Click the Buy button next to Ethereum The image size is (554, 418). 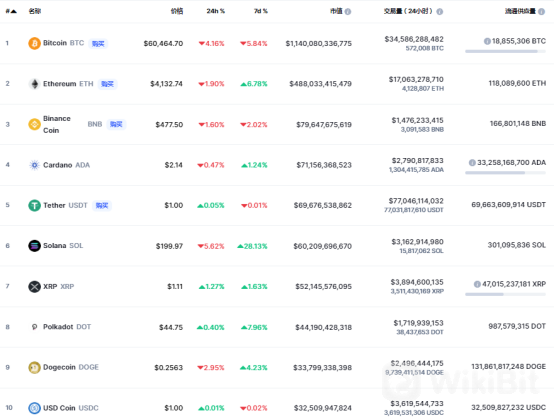(107, 84)
